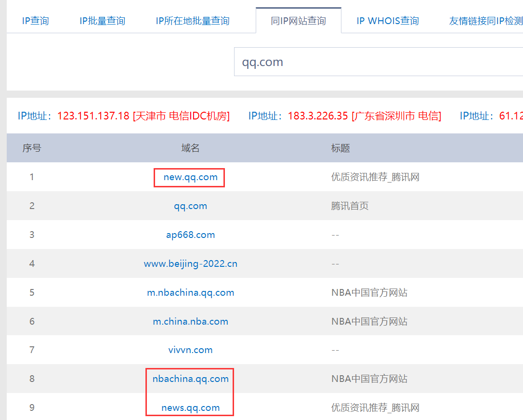This screenshot has height=420, width=523.
Task: Click the row number 3 cell
Action: (x=32, y=235)
